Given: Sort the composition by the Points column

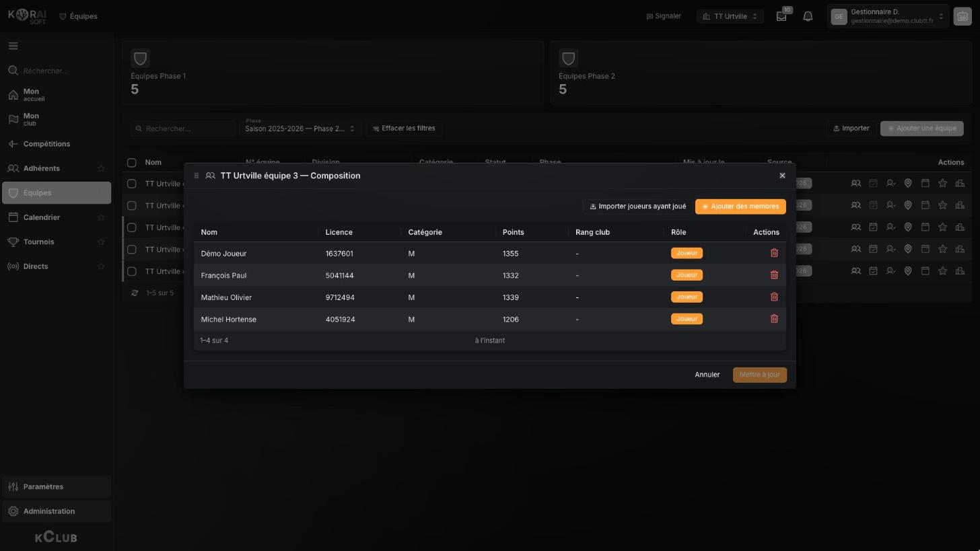Looking at the screenshot, I should click(513, 232).
